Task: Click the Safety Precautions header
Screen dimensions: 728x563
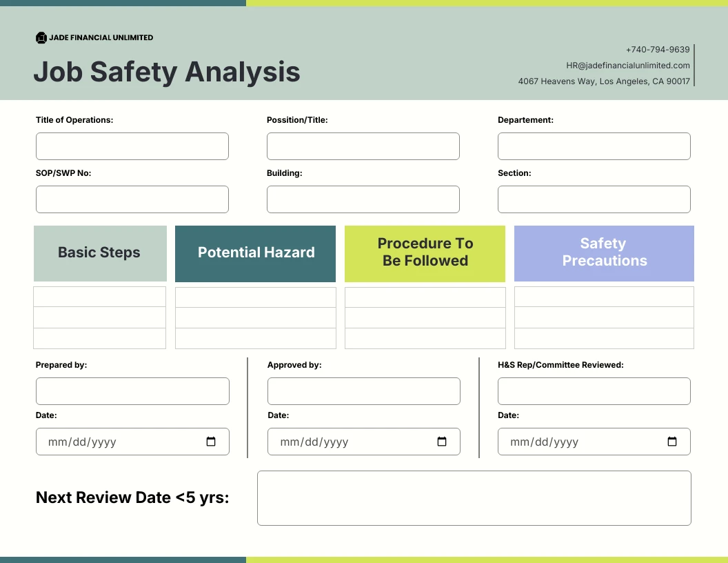Action: point(603,253)
